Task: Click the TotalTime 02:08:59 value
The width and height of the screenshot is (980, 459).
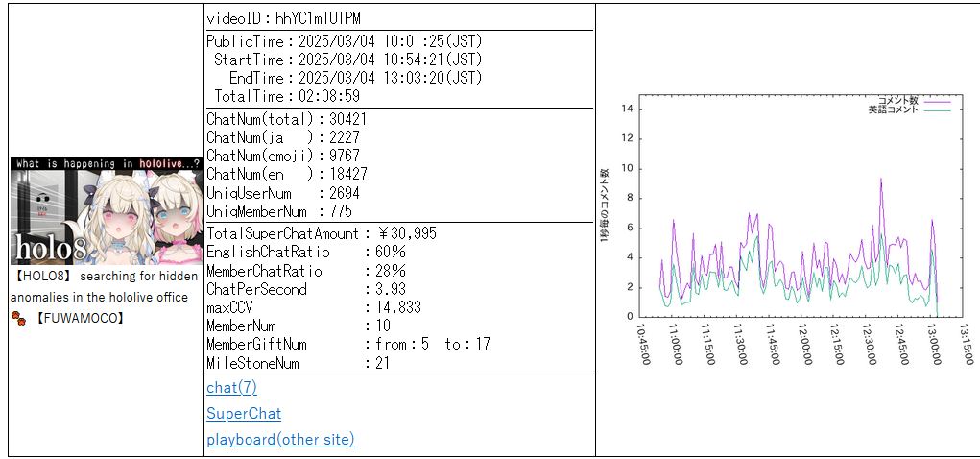Action: 329,96
